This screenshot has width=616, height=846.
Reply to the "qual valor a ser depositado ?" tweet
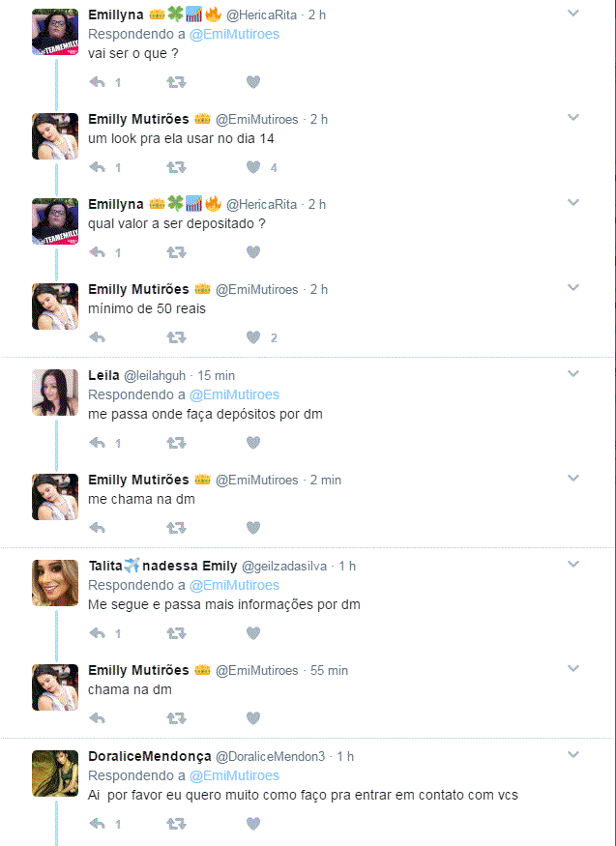coord(97,252)
